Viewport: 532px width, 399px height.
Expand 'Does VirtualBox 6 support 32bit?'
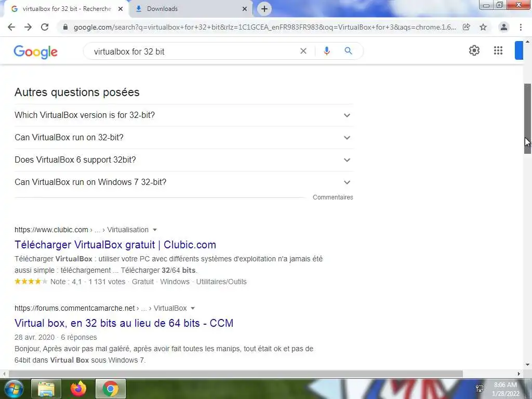(183, 160)
